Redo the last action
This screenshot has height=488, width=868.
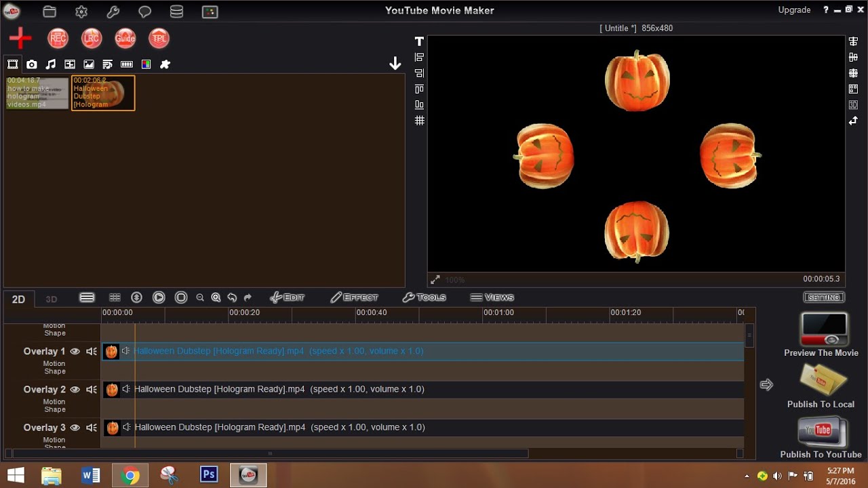click(x=248, y=298)
